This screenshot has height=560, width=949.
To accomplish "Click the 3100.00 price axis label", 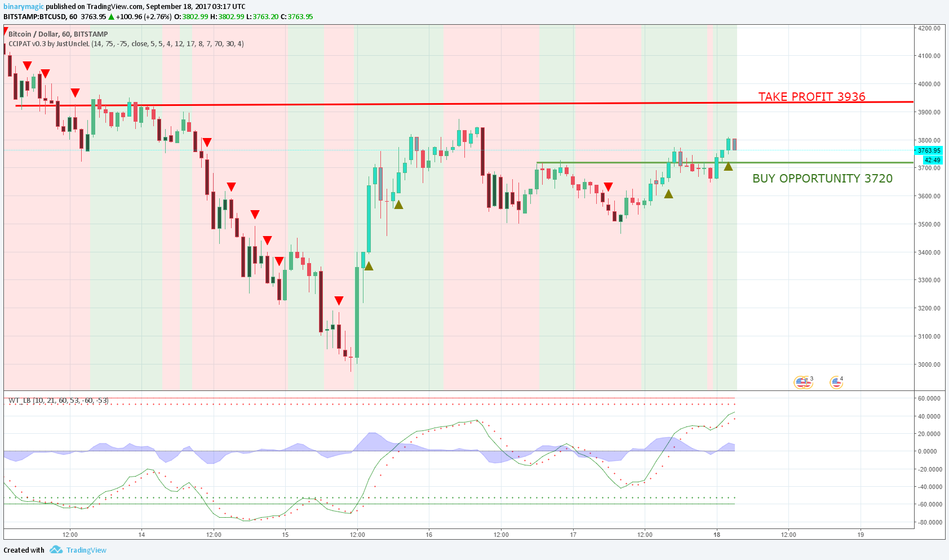I will point(929,336).
